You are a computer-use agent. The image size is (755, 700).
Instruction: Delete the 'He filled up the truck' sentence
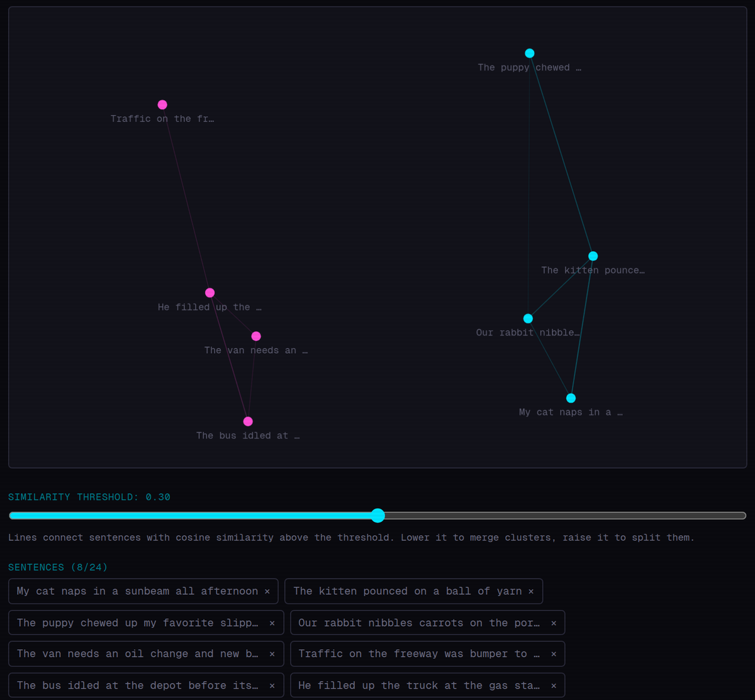pyautogui.click(x=554, y=686)
